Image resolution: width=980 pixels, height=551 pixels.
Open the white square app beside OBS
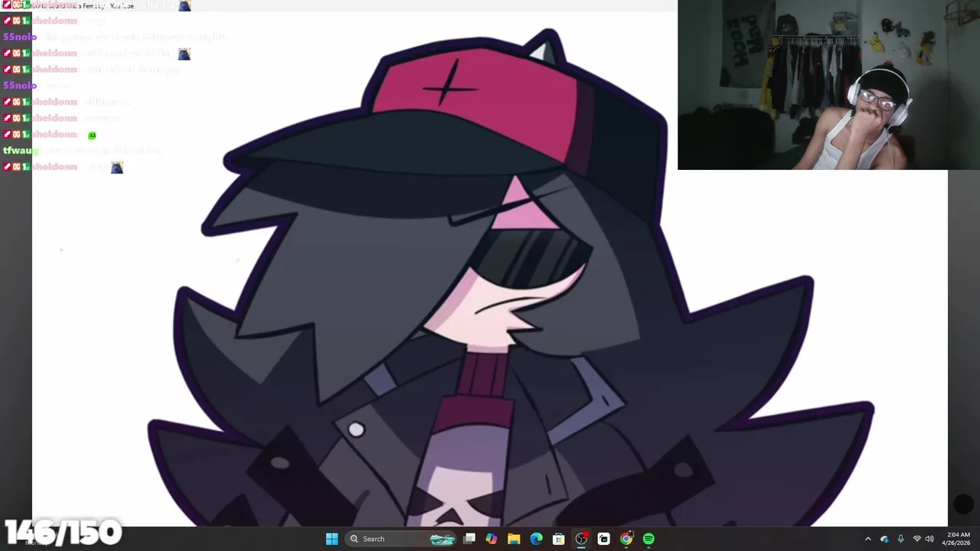click(x=603, y=539)
